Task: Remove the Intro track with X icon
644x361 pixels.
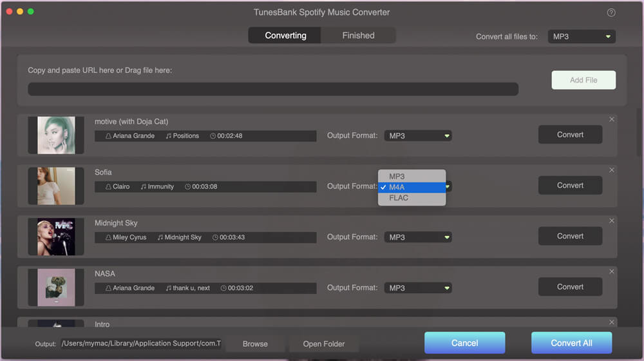Action: 612,322
